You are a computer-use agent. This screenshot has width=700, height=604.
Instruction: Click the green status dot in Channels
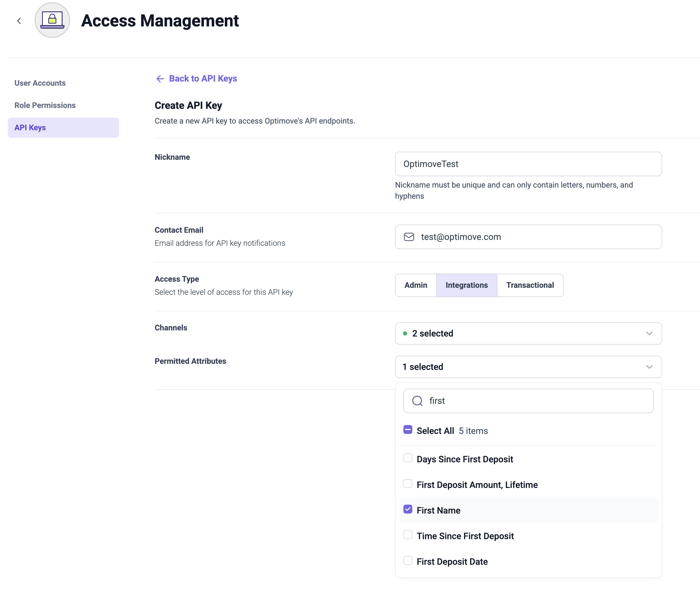pyautogui.click(x=405, y=334)
